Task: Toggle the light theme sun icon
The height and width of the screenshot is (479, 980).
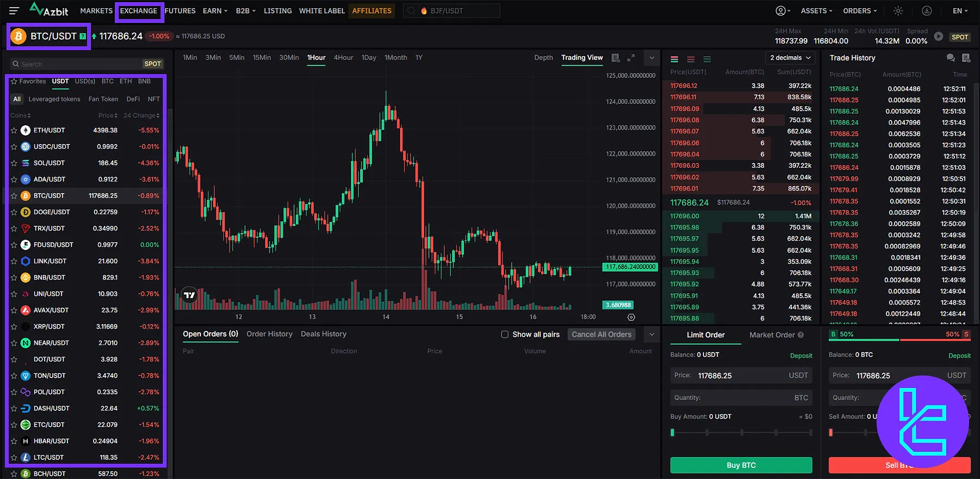Action: [898, 11]
